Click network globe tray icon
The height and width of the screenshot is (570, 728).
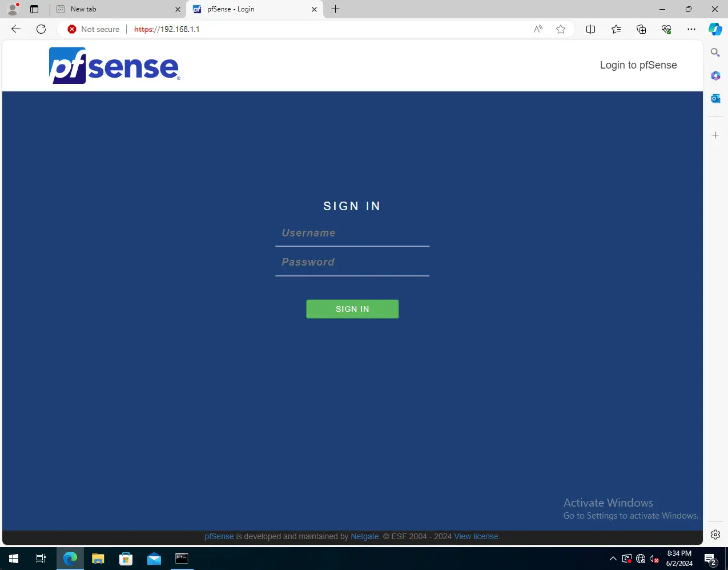(641, 559)
